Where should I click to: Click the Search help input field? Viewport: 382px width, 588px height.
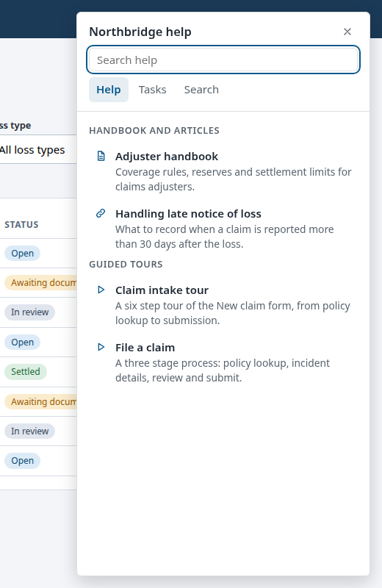click(223, 60)
